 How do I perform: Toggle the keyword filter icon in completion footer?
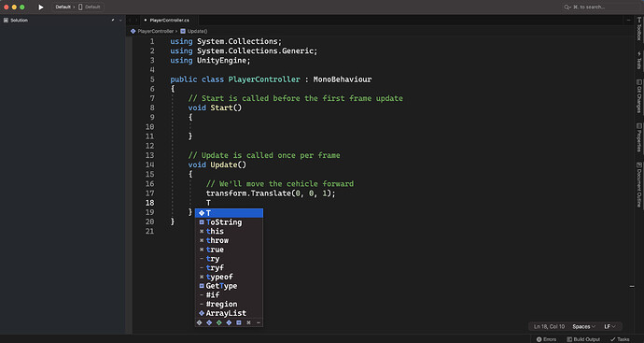tap(248, 322)
